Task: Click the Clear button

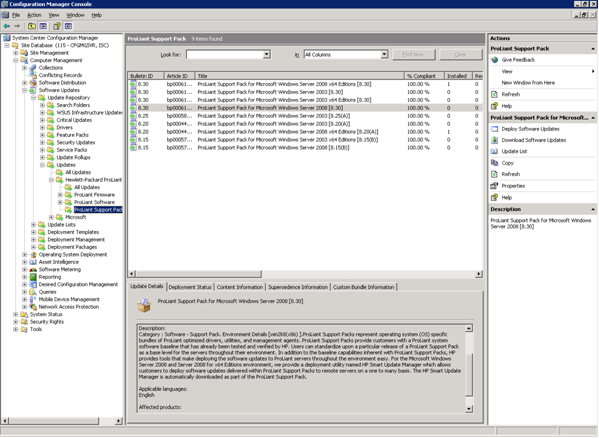Action: 460,55
